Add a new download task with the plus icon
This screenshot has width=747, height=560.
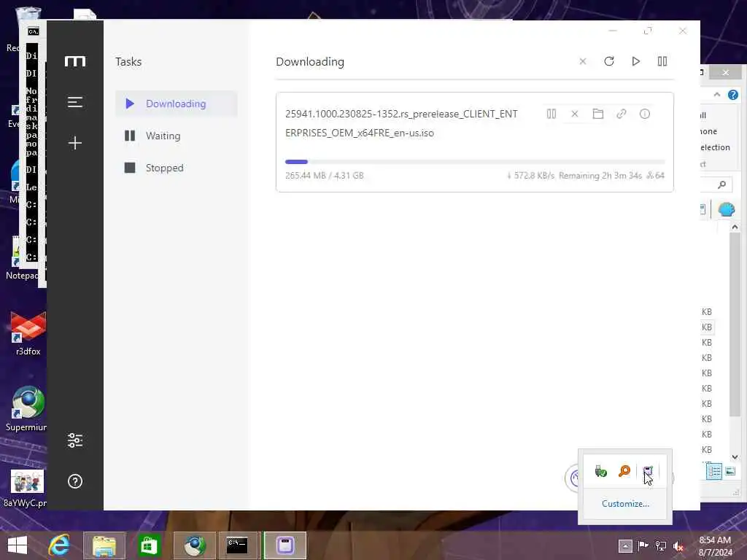(75, 143)
